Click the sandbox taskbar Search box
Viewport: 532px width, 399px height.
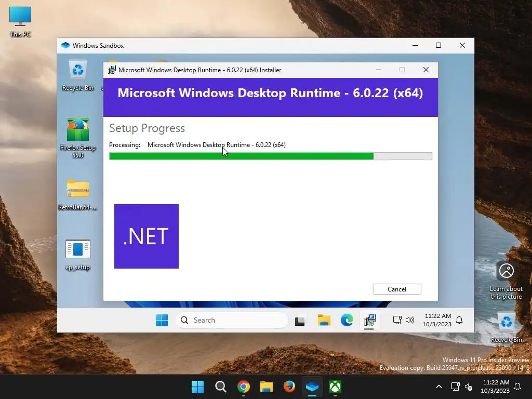click(x=232, y=320)
